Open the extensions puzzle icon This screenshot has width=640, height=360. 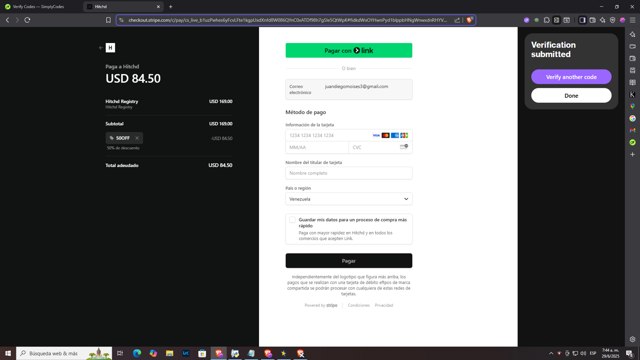547,20
